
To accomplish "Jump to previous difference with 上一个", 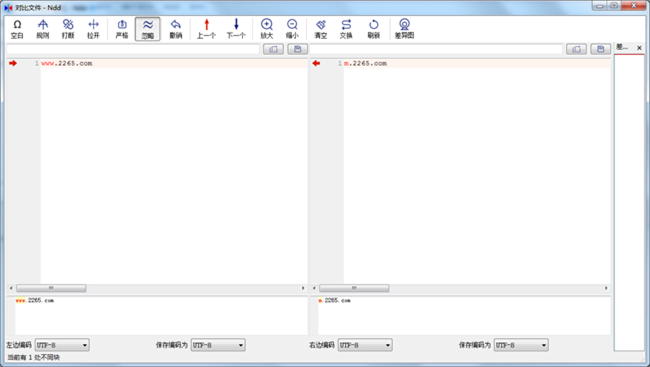I will pyautogui.click(x=206, y=29).
